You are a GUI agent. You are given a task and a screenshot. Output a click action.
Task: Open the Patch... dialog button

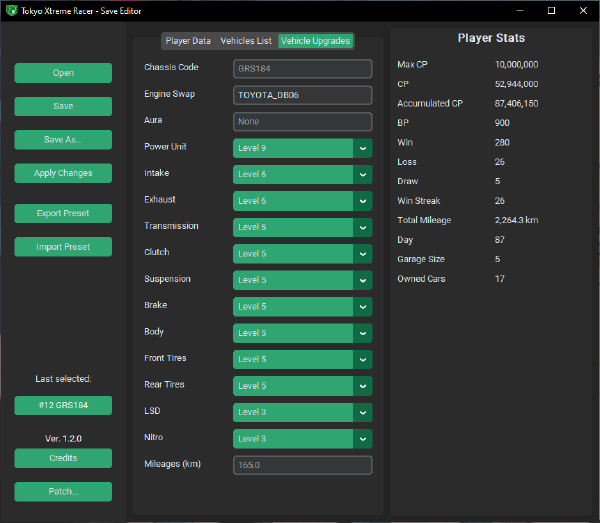coord(63,492)
